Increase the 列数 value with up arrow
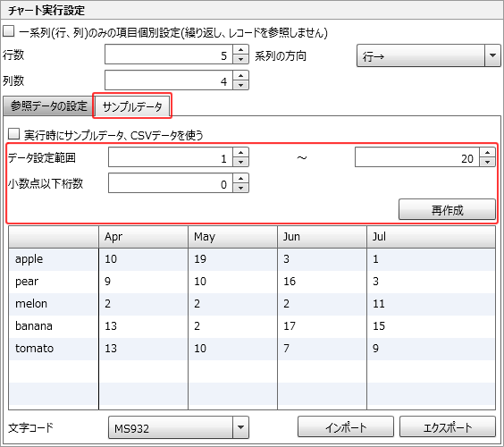Image resolution: width=504 pixels, height=447 pixels. click(x=240, y=76)
